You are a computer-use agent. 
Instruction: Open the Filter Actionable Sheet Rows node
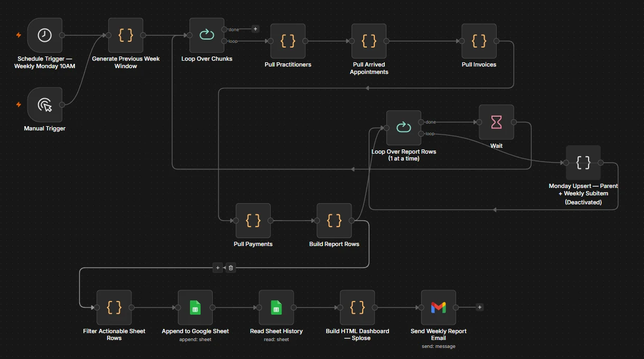[114, 307]
